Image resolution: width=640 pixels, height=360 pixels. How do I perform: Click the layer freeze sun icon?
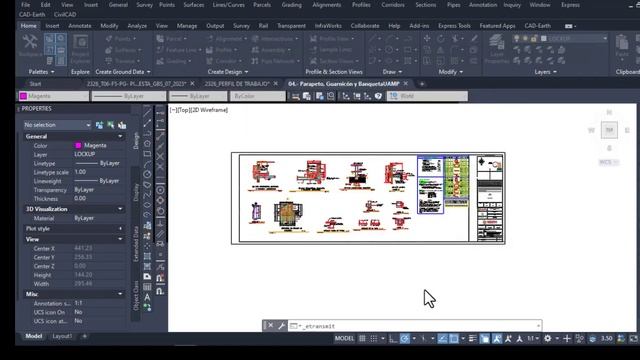click(525, 38)
